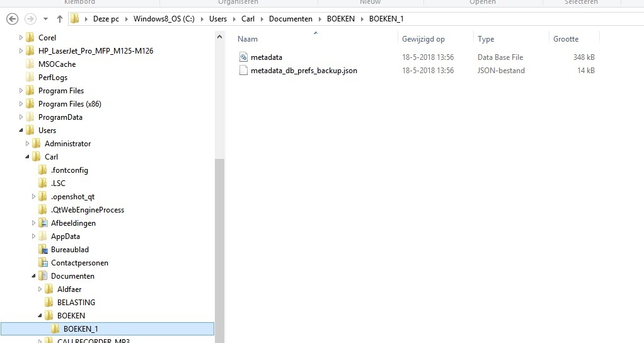Select the BOEKEN_1 folder icon

click(x=55, y=329)
